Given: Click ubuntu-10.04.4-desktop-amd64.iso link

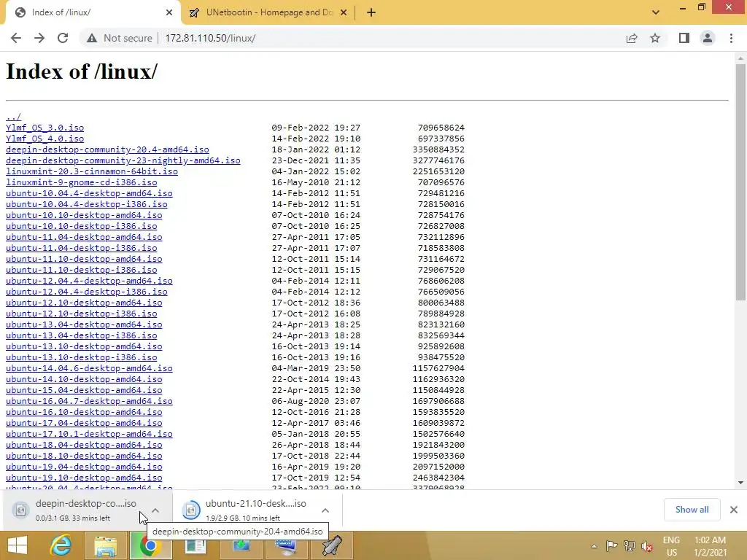Looking at the screenshot, I should 89,193.
